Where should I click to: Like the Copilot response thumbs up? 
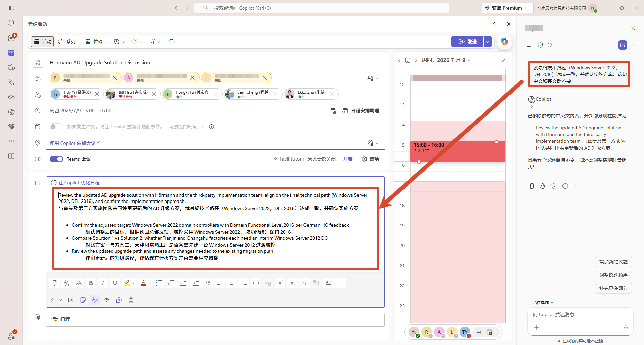542,186
